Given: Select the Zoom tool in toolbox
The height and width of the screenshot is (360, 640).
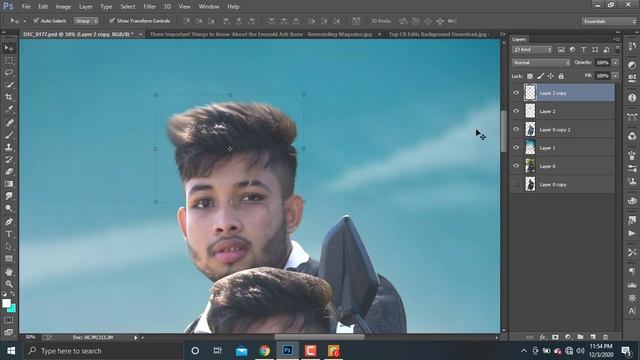Looking at the screenshot, I should coord(9,284).
